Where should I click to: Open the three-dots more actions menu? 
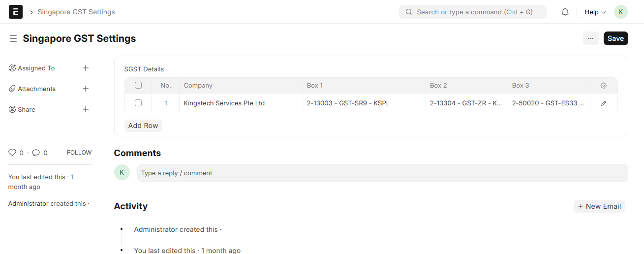[x=591, y=38]
